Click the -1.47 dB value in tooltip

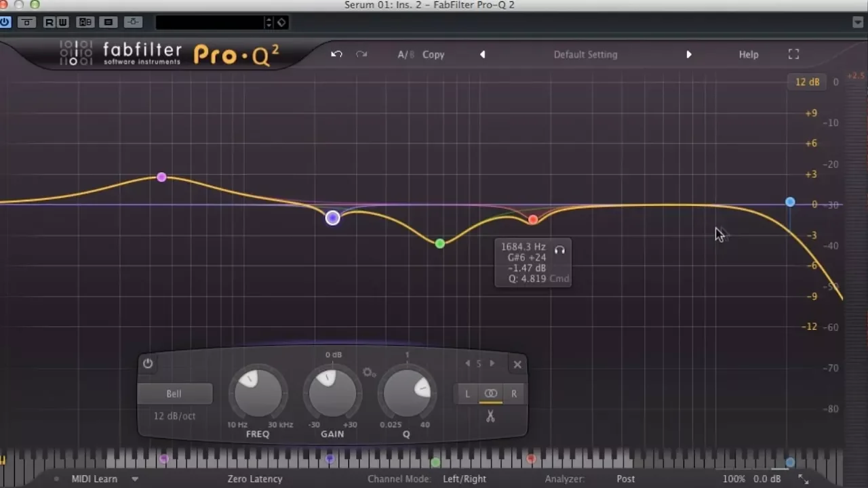526,268
